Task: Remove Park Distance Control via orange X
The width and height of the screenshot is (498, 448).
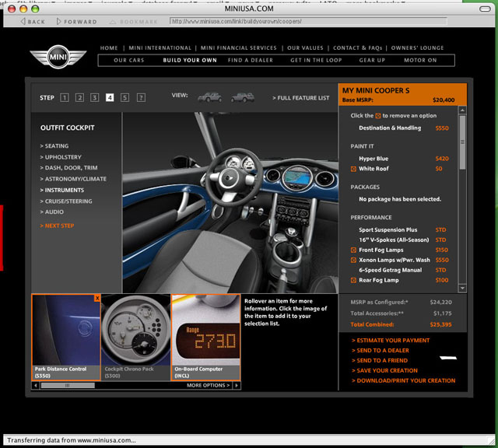Action: pos(97,298)
